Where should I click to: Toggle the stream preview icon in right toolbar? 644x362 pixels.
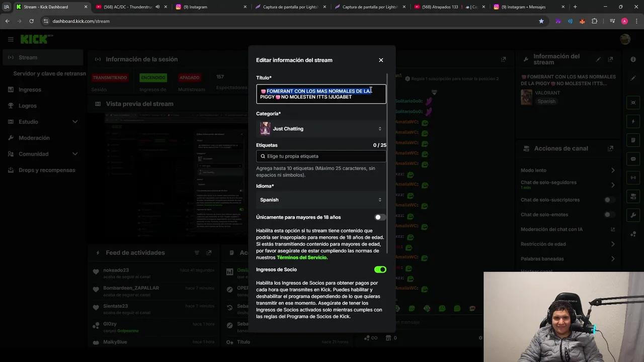click(x=633, y=103)
